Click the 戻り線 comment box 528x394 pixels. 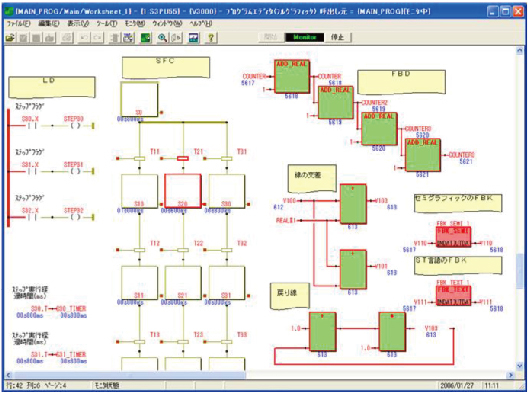tap(290, 296)
